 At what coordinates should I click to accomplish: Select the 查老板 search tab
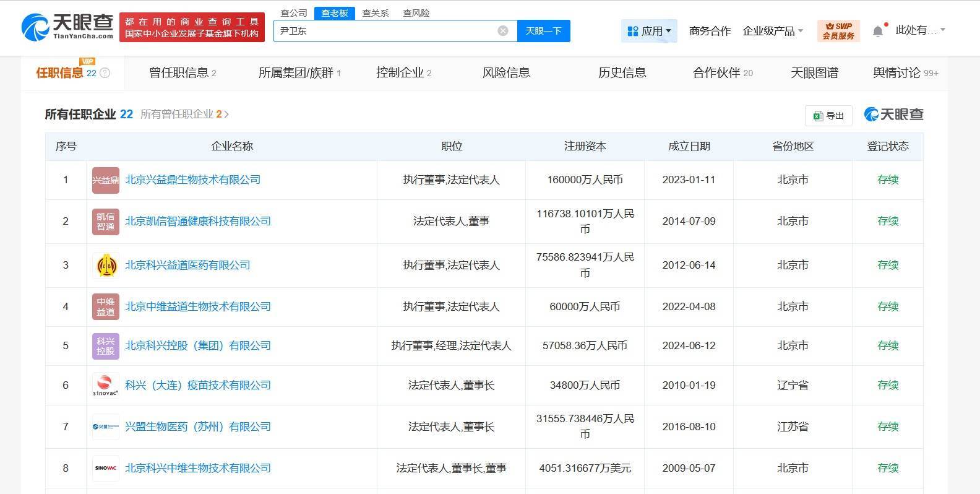(335, 13)
